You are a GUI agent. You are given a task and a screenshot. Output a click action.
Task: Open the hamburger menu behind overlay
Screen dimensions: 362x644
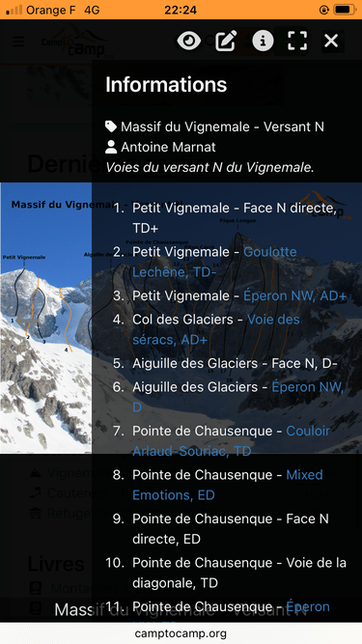point(18,42)
